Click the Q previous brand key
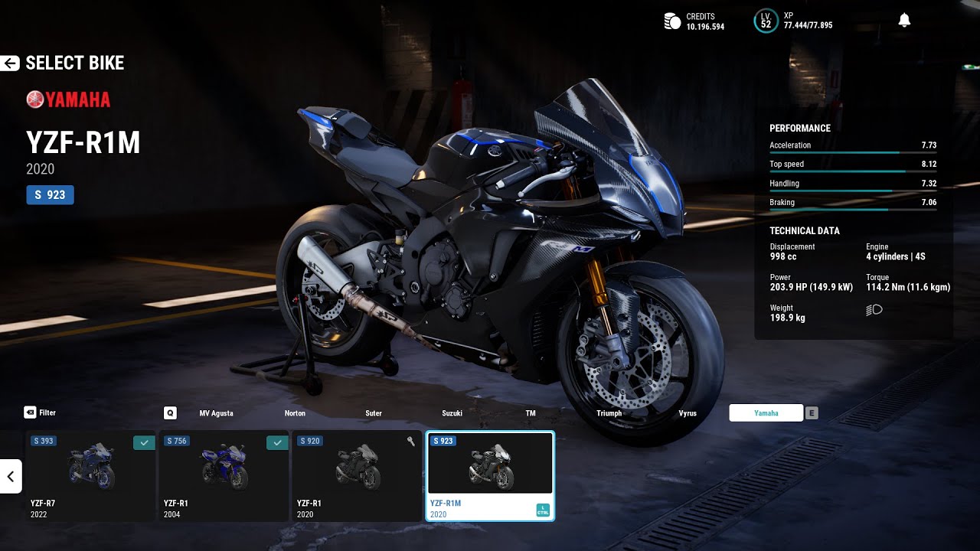The image size is (980, 551). click(170, 412)
